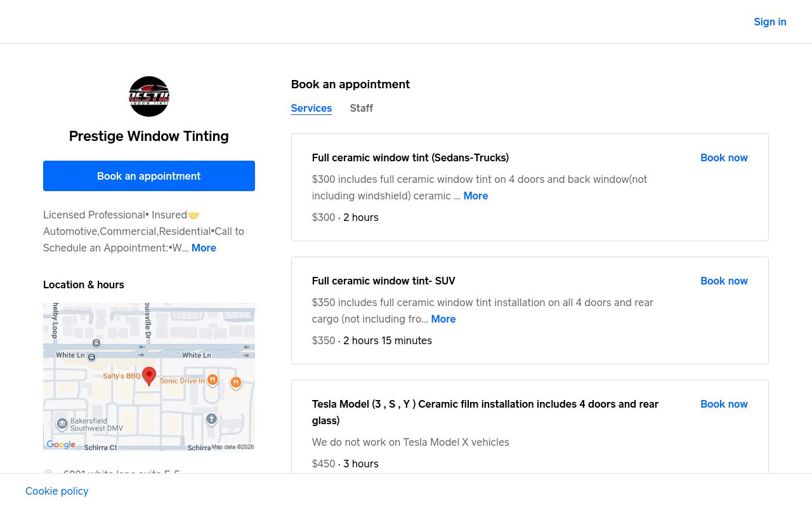Click the location map thumbnail

tap(149, 377)
